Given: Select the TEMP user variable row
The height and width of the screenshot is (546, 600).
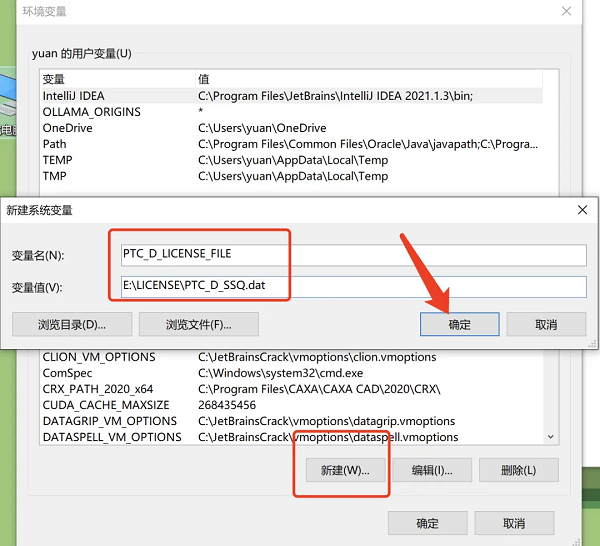Looking at the screenshot, I should (57, 160).
